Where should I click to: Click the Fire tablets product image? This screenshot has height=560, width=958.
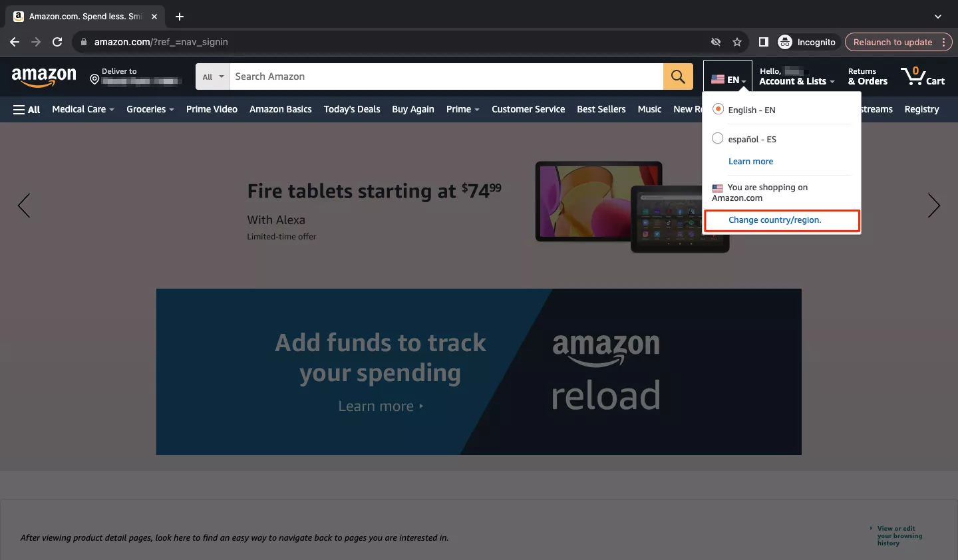[632, 207]
